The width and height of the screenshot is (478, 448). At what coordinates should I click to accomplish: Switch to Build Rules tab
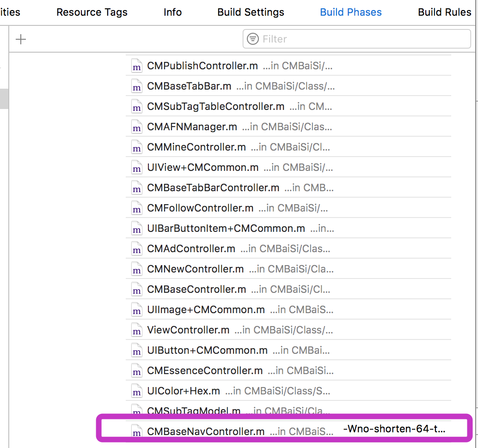click(444, 12)
